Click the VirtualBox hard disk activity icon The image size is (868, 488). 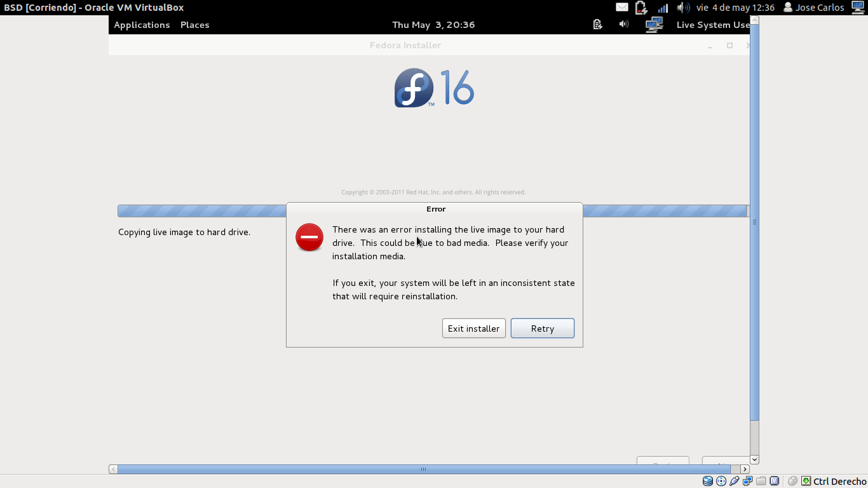707,481
